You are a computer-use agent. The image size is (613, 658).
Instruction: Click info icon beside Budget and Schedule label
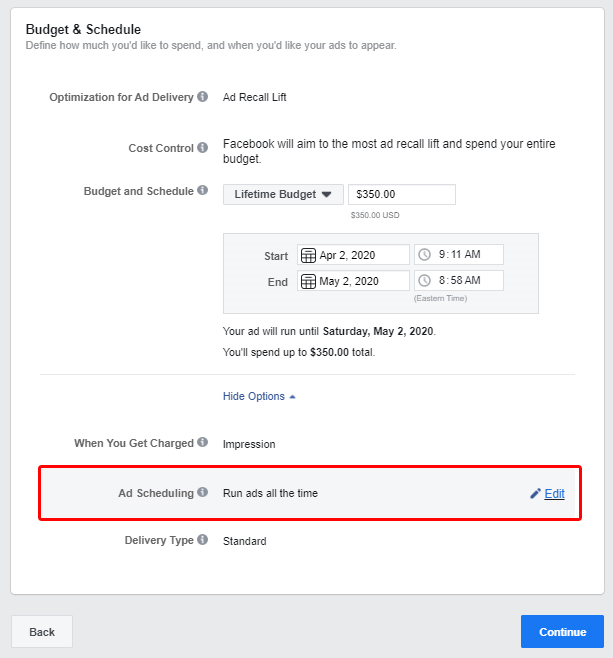pyautogui.click(x=203, y=191)
